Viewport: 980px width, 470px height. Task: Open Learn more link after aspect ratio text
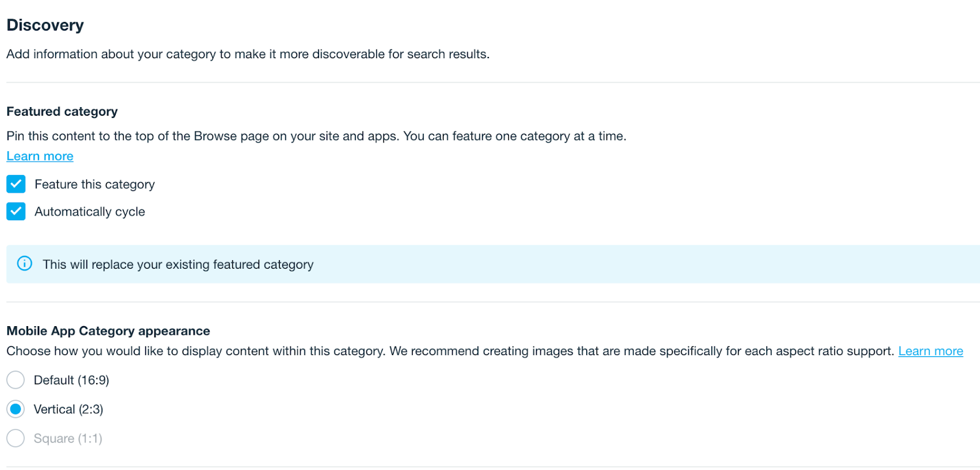[x=930, y=351]
